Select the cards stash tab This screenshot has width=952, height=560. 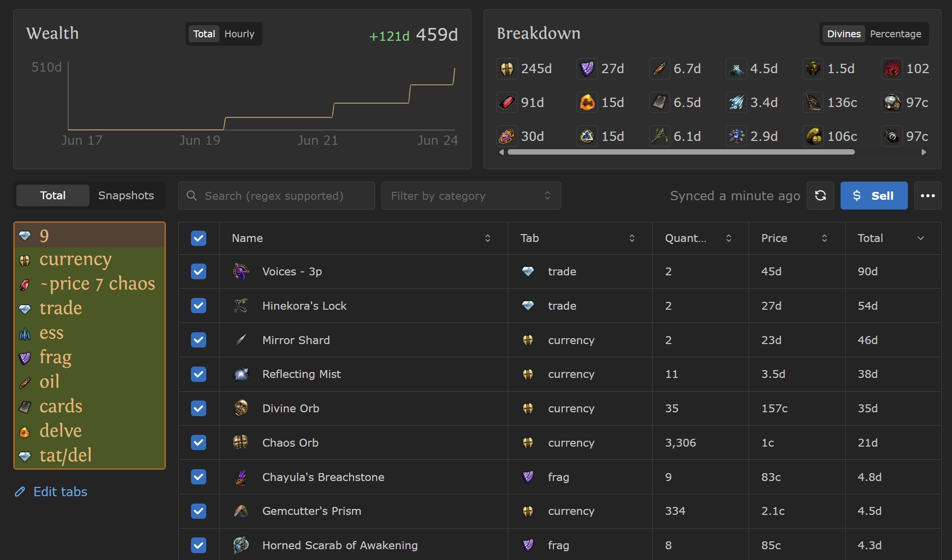coord(89,406)
